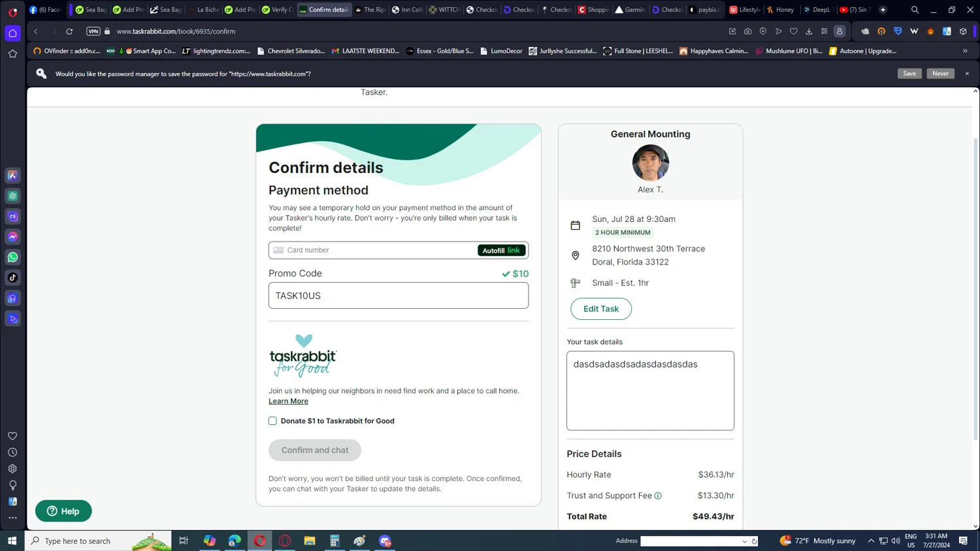Viewport: 980px width, 551px height.
Task: Add page to bookmarks with heart icon
Action: [794, 31]
